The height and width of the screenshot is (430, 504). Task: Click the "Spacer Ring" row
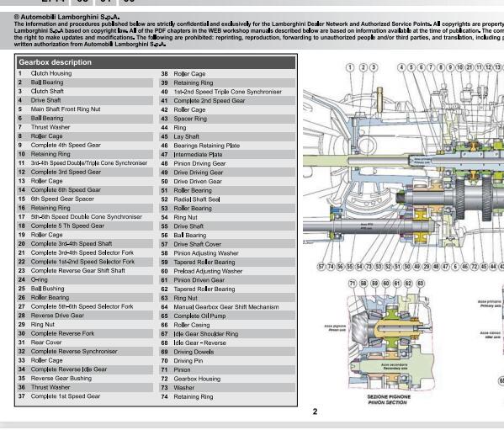(x=227, y=119)
